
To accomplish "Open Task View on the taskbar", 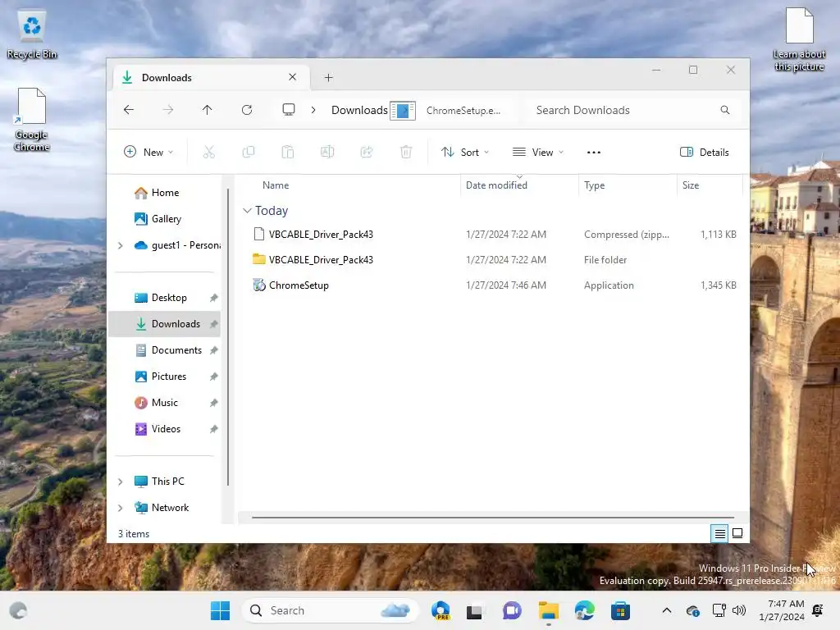I will [x=474, y=610].
